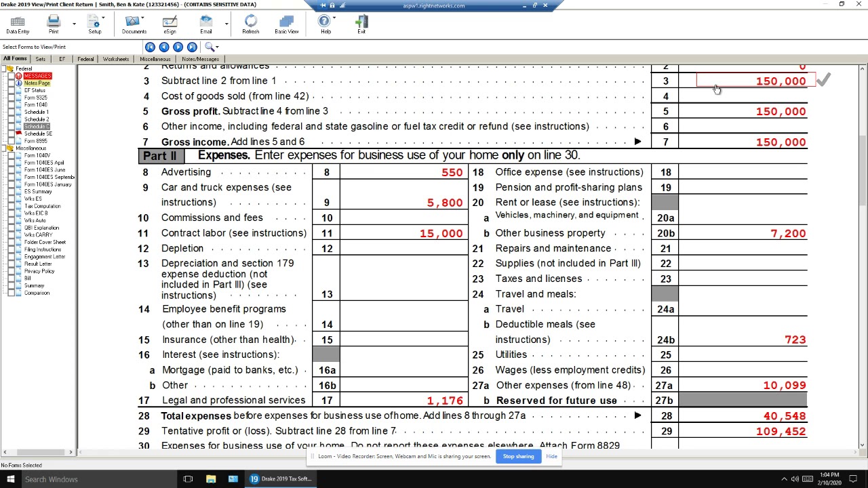Viewport: 868px width, 488px height.
Task: Click the signal icon on the remote session bar
Action: tap(342, 5)
